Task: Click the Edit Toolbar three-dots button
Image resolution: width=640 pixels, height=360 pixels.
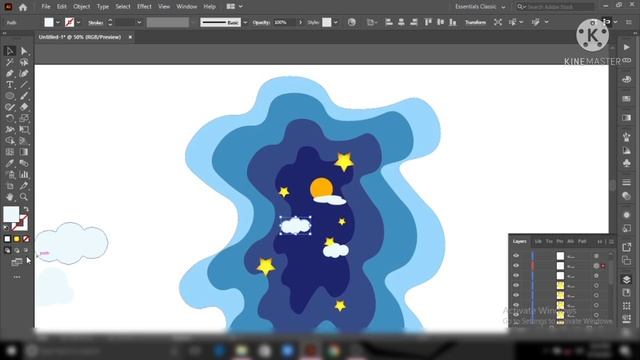Action: (17, 277)
